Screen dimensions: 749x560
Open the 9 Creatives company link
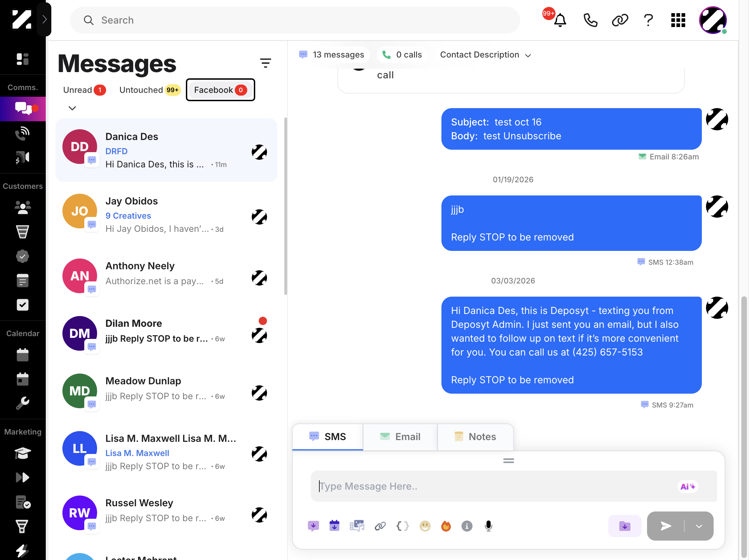pos(128,216)
